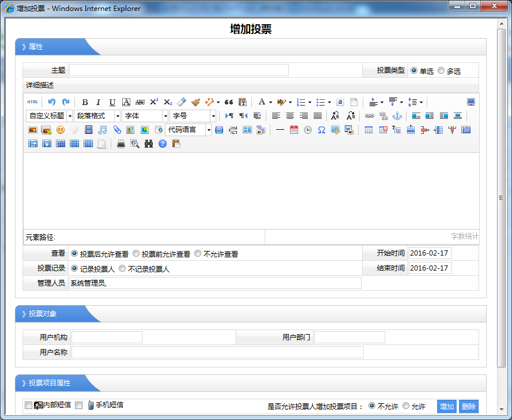Open the 代码语言 dropdown
The height and width of the screenshot is (420, 512).
coord(209,130)
